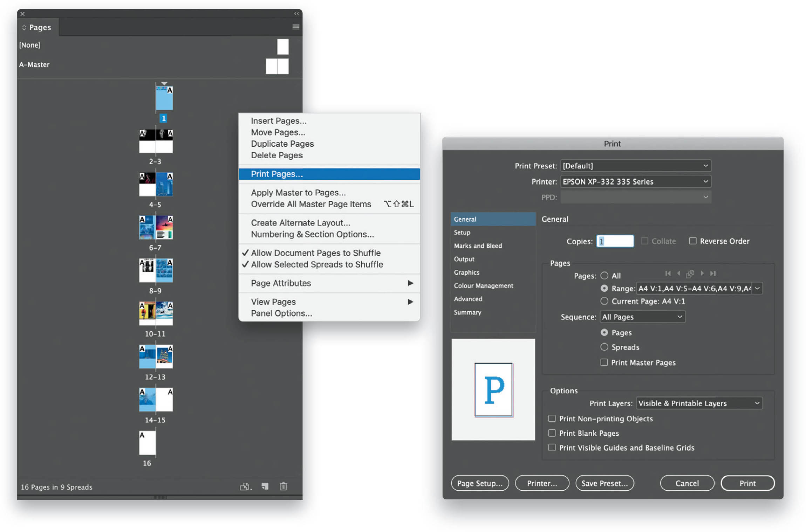Open the Pages panel flyout menu icon
Viewport: 806px width, 532px height.
pos(295,27)
